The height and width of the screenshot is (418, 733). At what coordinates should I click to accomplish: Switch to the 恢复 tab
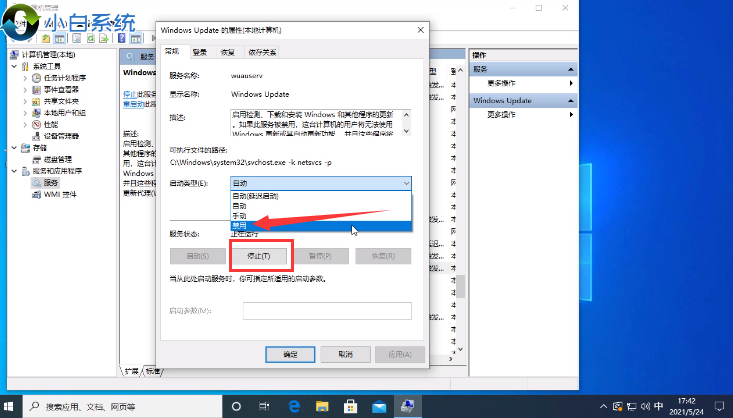point(228,52)
